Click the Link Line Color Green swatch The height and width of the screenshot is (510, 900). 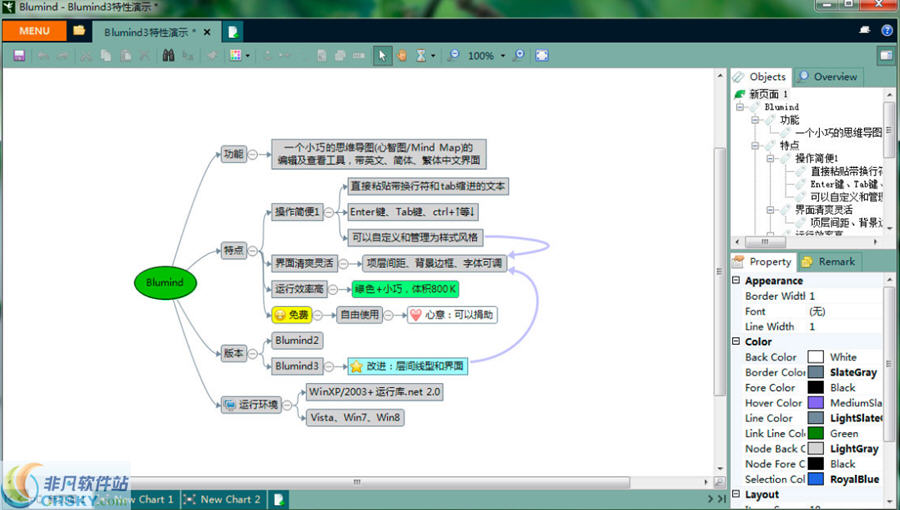816,433
